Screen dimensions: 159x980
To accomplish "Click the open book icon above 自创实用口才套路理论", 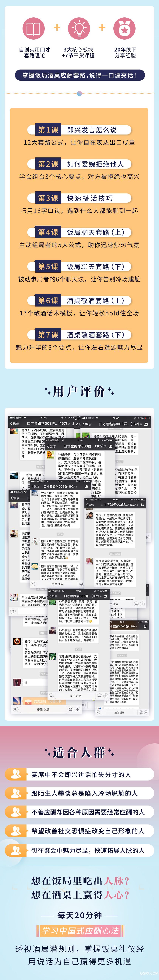I will [x=34, y=29].
